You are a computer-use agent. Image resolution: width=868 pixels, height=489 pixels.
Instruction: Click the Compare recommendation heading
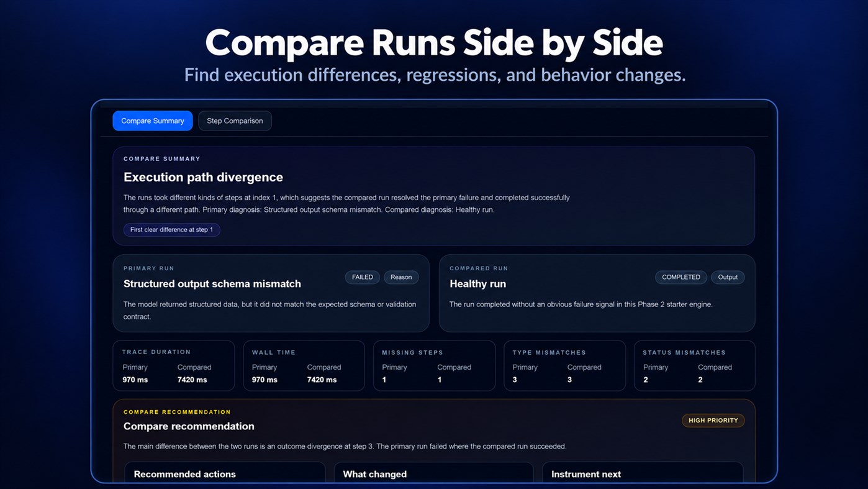point(189,426)
